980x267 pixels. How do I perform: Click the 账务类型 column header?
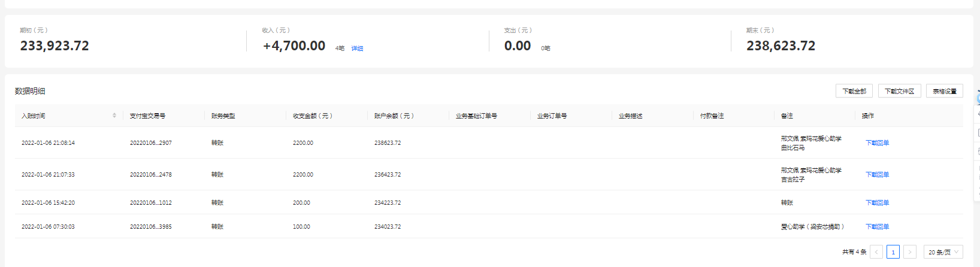pyautogui.click(x=223, y=116)
